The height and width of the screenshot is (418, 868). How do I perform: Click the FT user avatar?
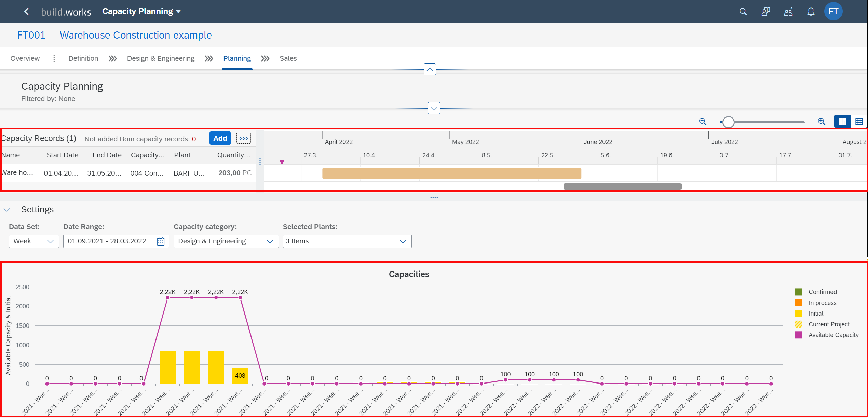click(x=833, y=11)
